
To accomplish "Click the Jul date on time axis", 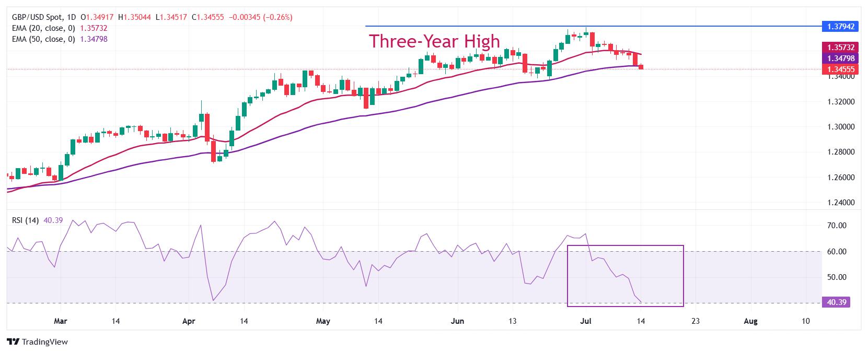I will [586, 322].
